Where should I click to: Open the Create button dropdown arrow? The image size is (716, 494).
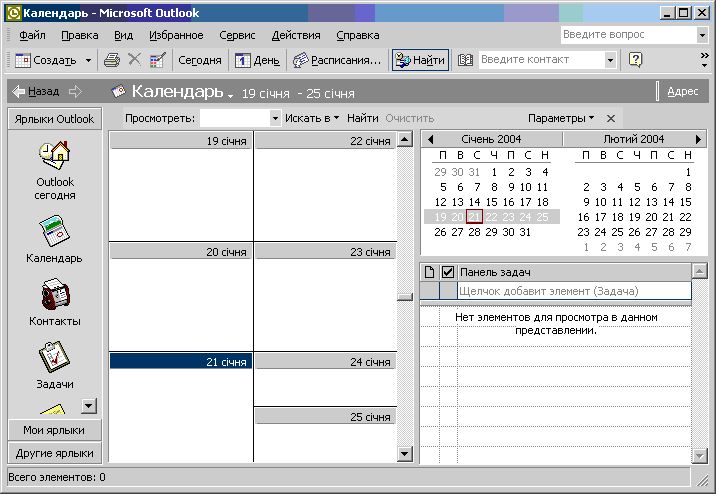(89, 60)
